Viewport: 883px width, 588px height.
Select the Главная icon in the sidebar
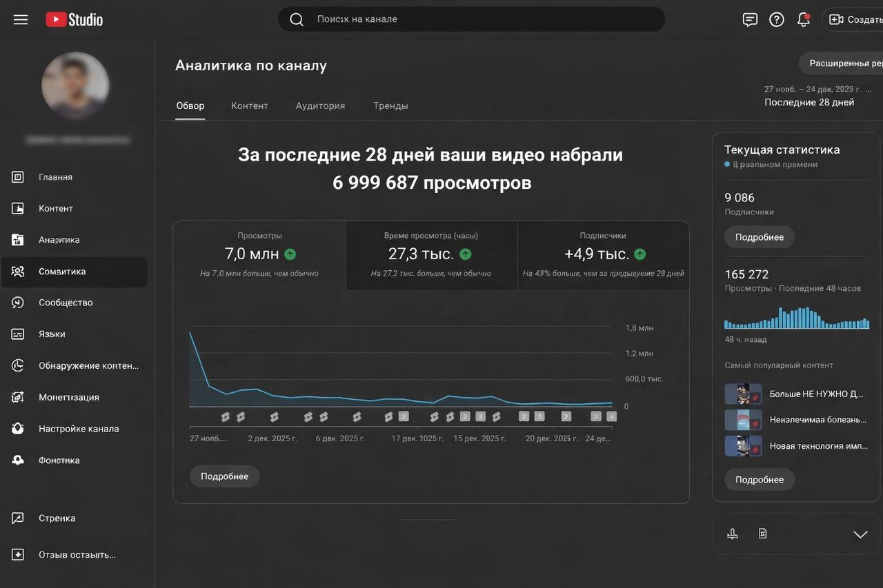[17, 176]
